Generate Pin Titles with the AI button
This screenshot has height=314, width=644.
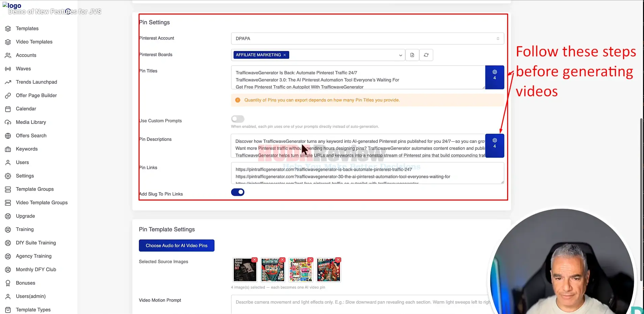pos(495,77)
